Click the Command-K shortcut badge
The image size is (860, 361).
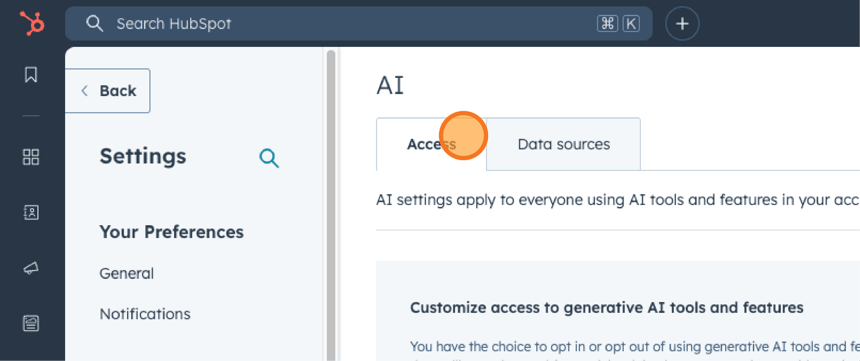coord(618,24)
